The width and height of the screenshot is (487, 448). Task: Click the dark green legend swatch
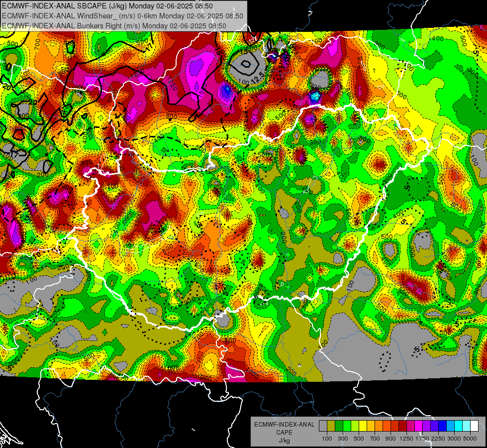point(339,426)
